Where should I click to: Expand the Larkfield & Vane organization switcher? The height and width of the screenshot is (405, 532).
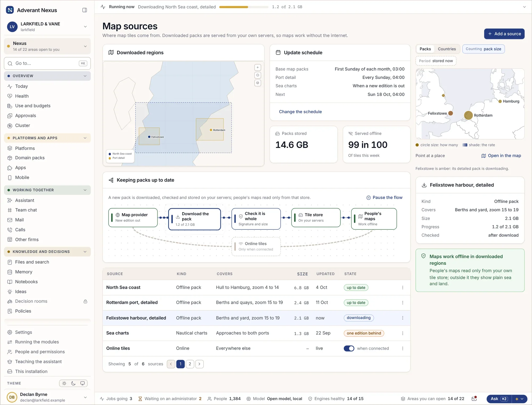47,27
